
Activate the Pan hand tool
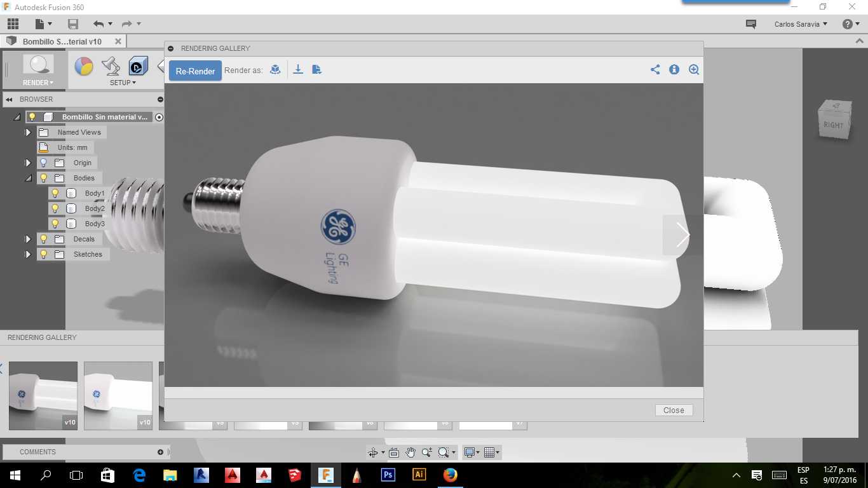[410, 452]
